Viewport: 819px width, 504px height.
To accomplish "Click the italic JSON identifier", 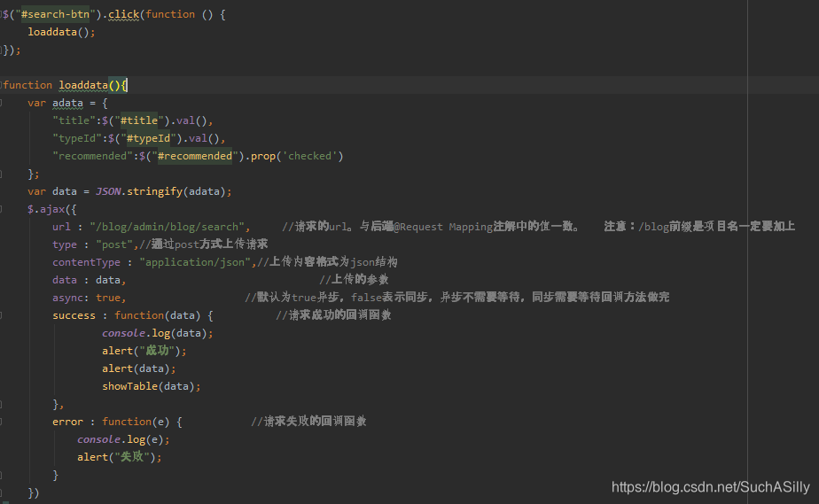I will 108,191.
